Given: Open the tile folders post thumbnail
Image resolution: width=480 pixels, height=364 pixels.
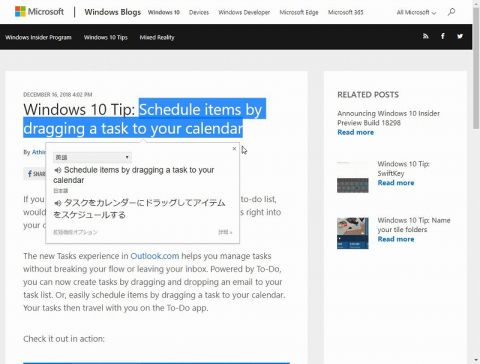Looking at the screenshot, I should (x=353, y=233).
